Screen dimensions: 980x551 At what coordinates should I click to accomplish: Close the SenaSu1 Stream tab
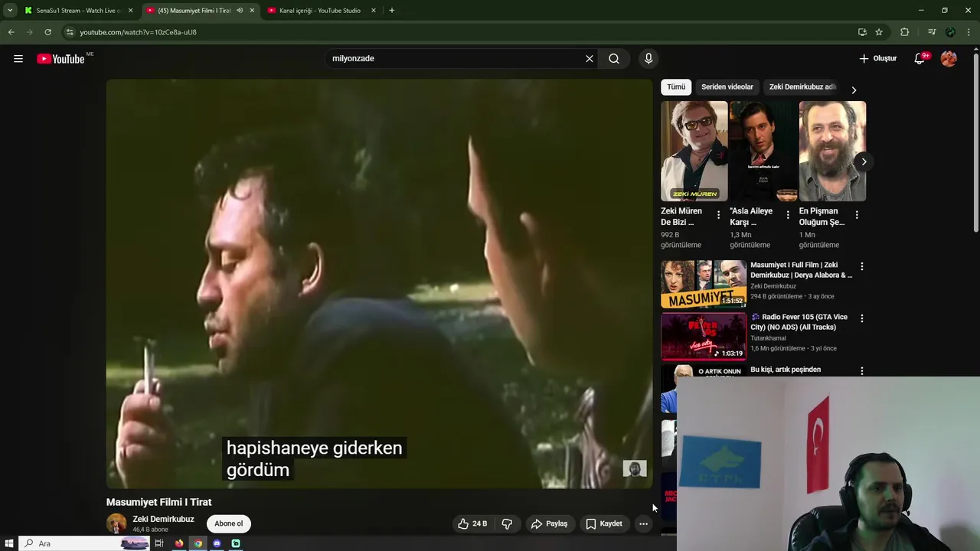tap(130, 11)
